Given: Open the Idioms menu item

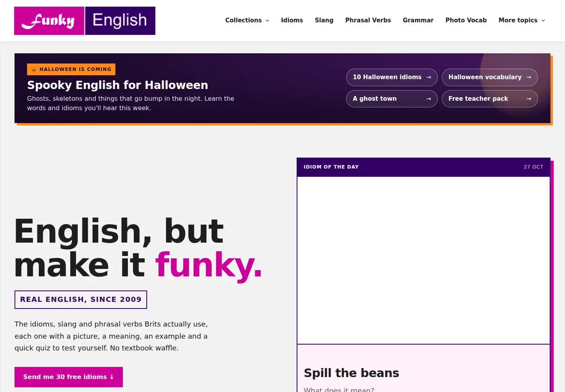Looking at the screenshot, I should coord(292,20).
